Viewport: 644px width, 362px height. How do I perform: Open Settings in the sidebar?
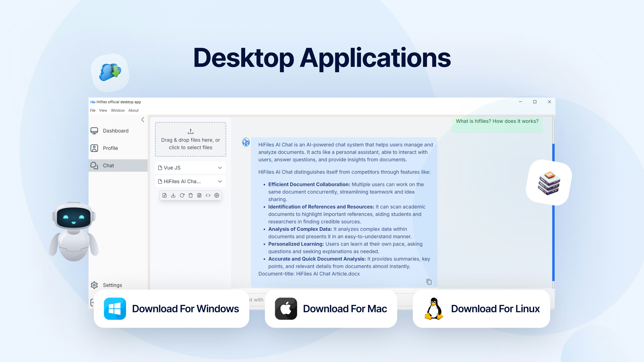pyautogui.click(x=112, y=285)
